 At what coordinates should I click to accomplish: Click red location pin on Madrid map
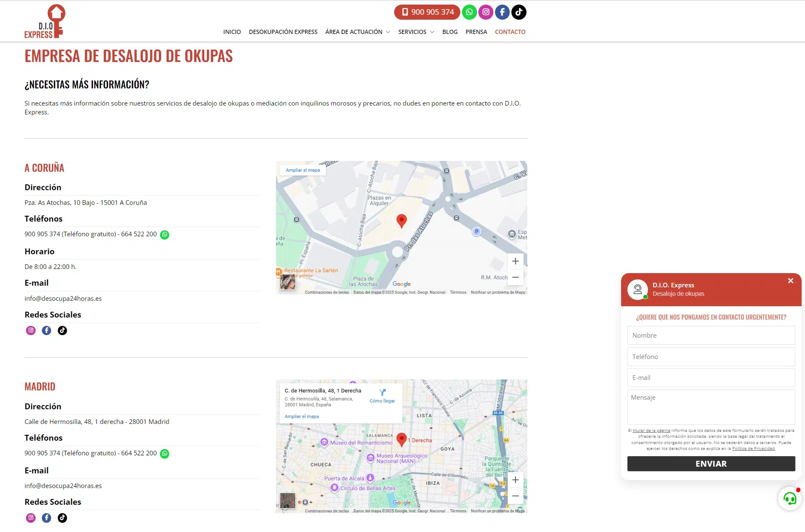click(x=401, y=439)
